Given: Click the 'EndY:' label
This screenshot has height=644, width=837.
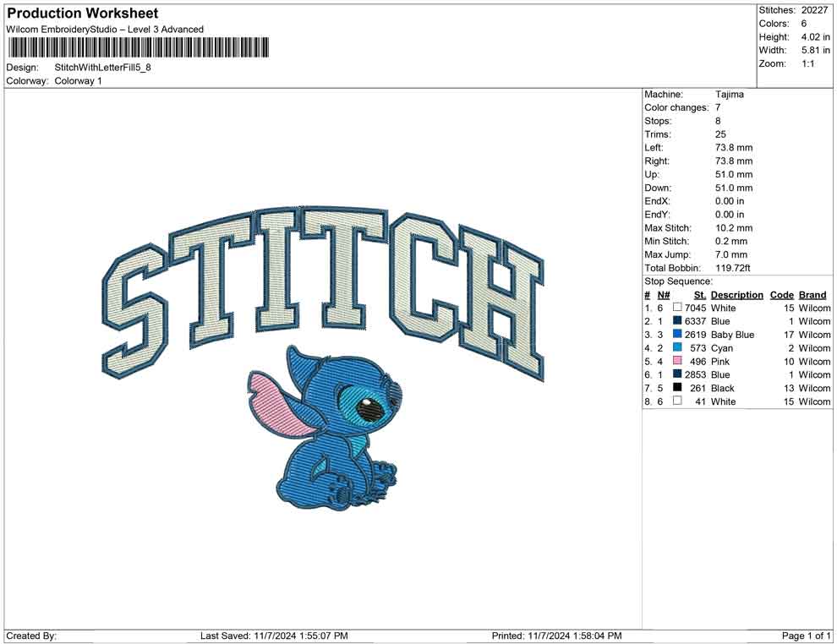Looking at the screenshot, I should (657, 214).
